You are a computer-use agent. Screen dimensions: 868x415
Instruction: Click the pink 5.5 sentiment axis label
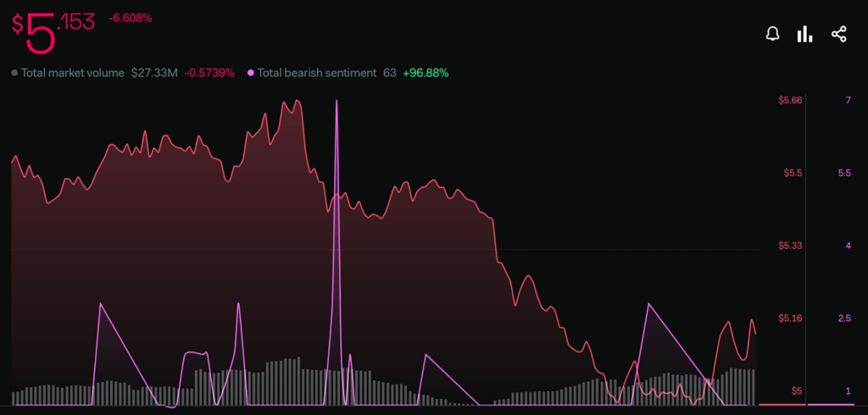tap(844, 173)
